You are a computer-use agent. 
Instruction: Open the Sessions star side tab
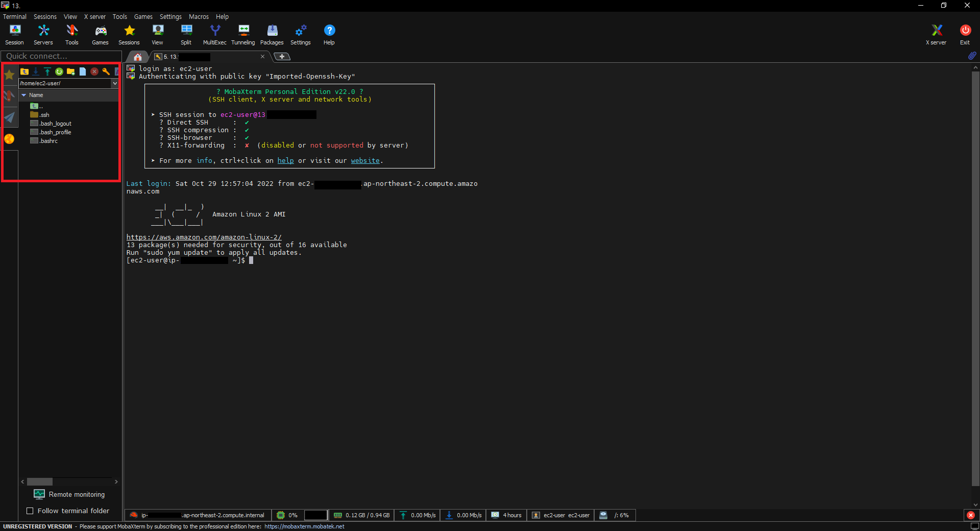(x=9, y=76)
